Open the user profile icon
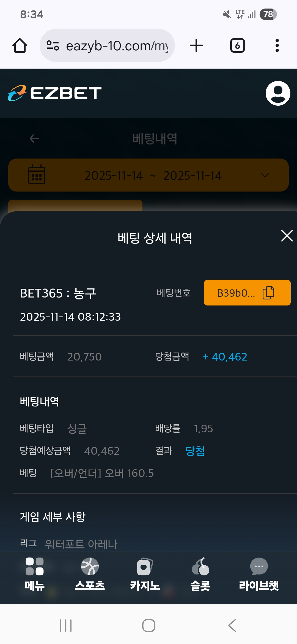 278,93
